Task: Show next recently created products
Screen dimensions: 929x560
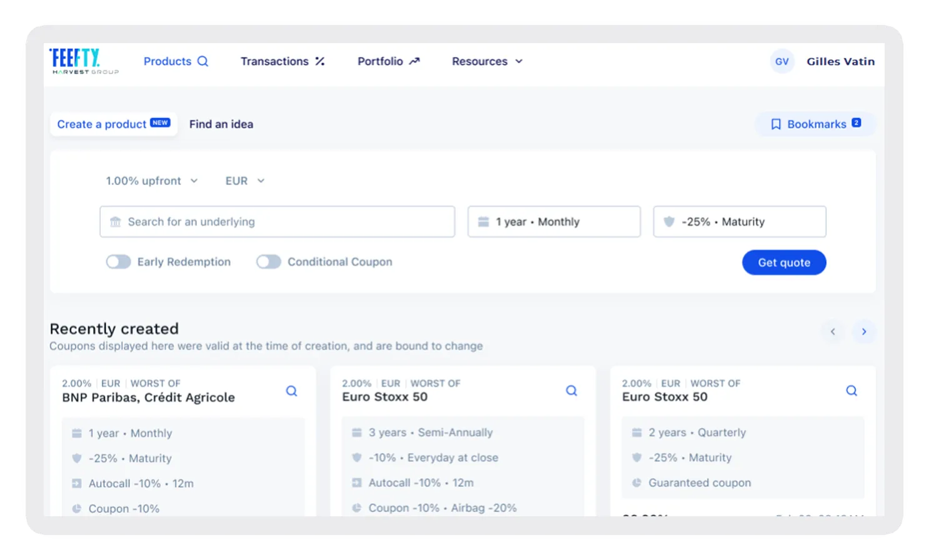Action: tap(864, 332)
